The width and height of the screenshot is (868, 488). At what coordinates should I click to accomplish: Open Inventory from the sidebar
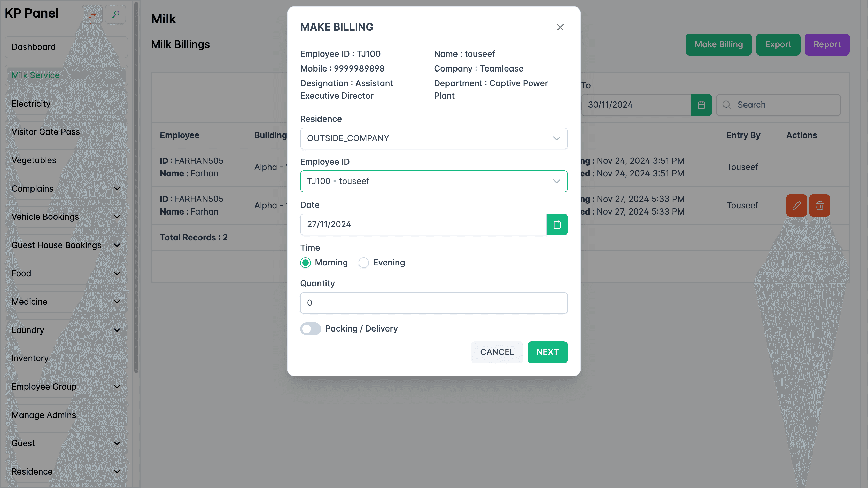pos(66,358)
